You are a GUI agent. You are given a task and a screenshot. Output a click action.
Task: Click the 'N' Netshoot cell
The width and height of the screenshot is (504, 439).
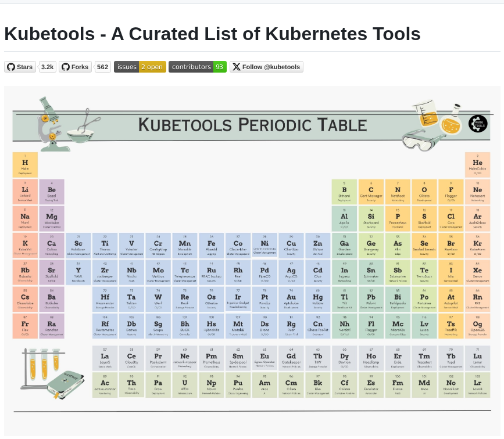tap(398, 192)
